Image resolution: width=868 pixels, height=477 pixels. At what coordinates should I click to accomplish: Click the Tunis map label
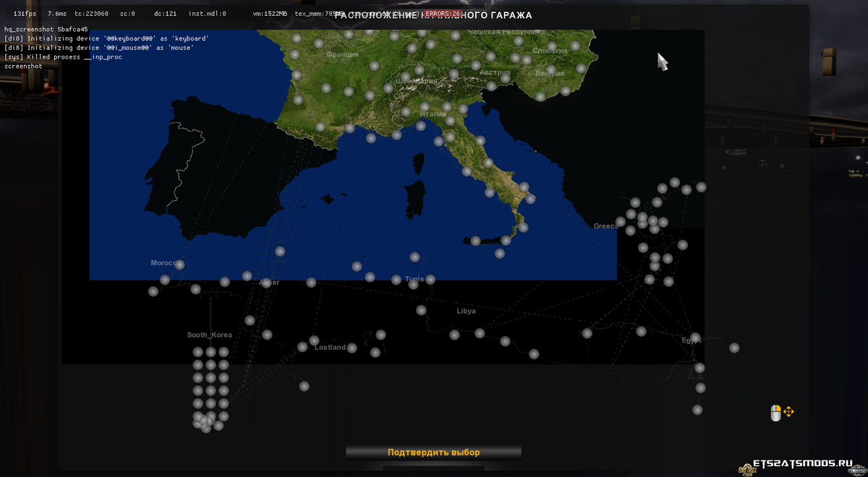point(414,279)
